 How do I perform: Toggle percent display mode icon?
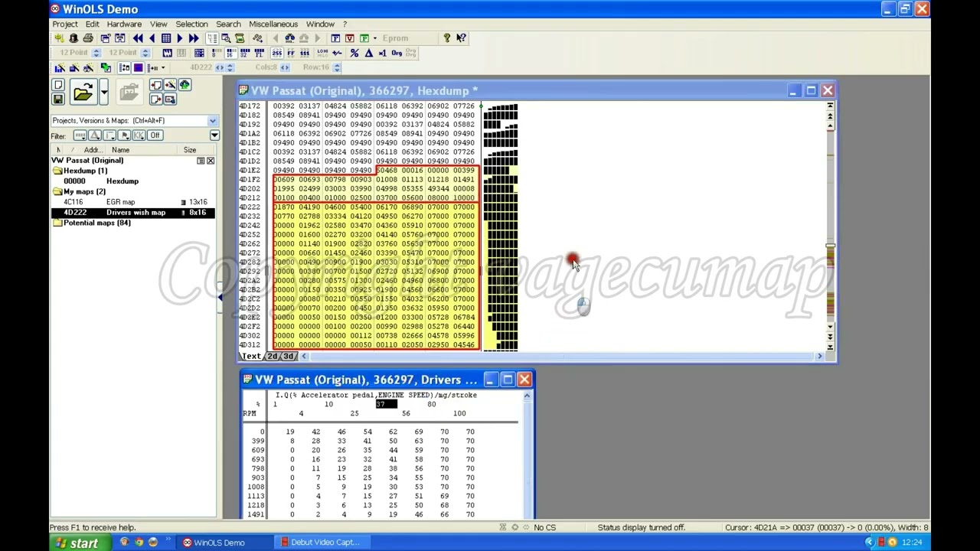[x=354, y=53]
